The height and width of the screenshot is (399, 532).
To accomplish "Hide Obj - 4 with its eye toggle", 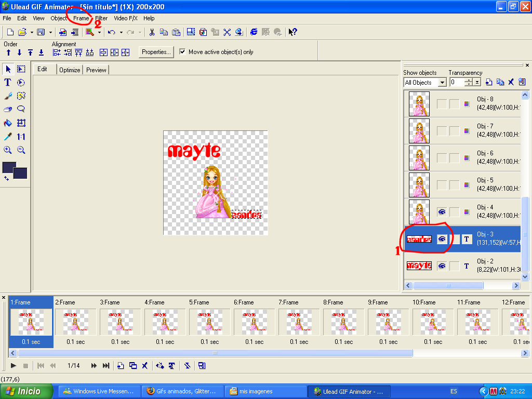I will click(442, 212).
